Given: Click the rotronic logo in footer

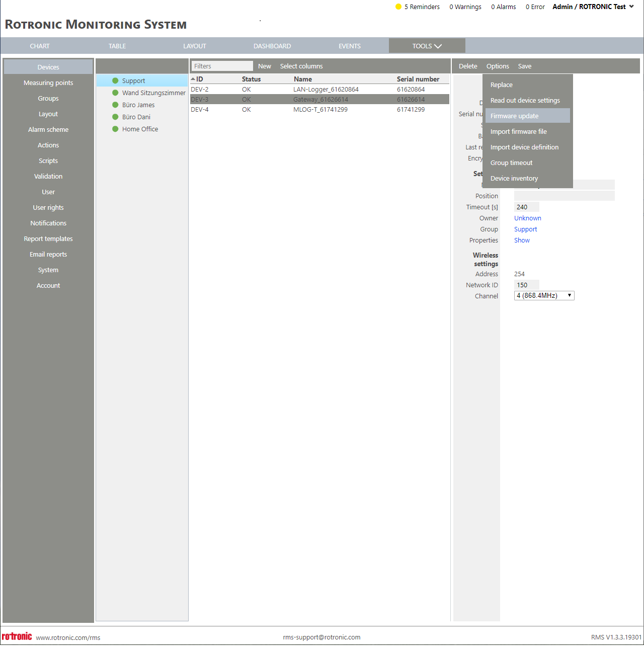Looking at the screenshot, I should (x=17, y=636).
